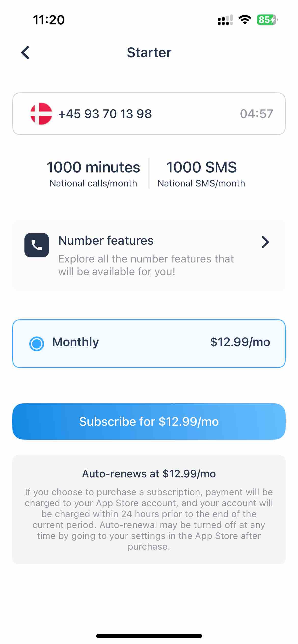This screenshot has height=644, width=298.
Task: Tap the Denmark flag icon
Action: [41, 114]
